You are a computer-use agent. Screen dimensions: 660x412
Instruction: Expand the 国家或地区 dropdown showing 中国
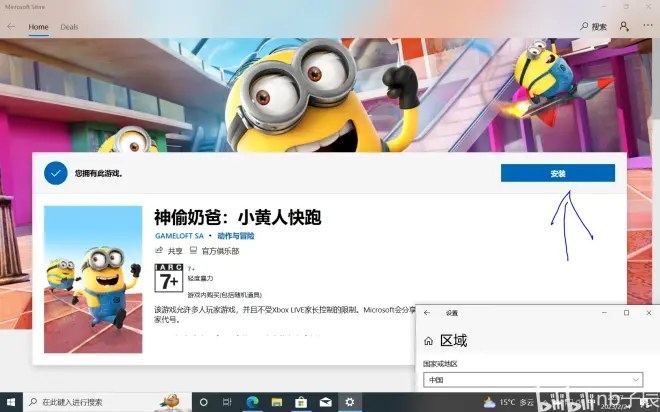point(532,380)
